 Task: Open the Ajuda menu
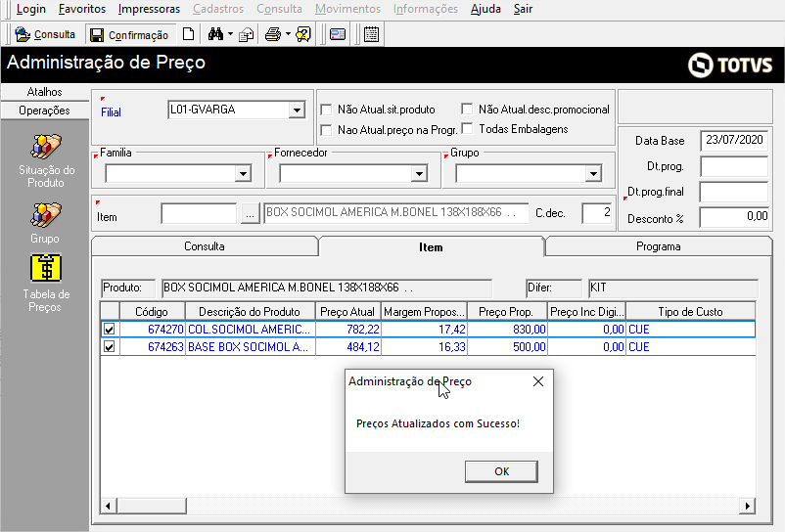click(485, 9)
